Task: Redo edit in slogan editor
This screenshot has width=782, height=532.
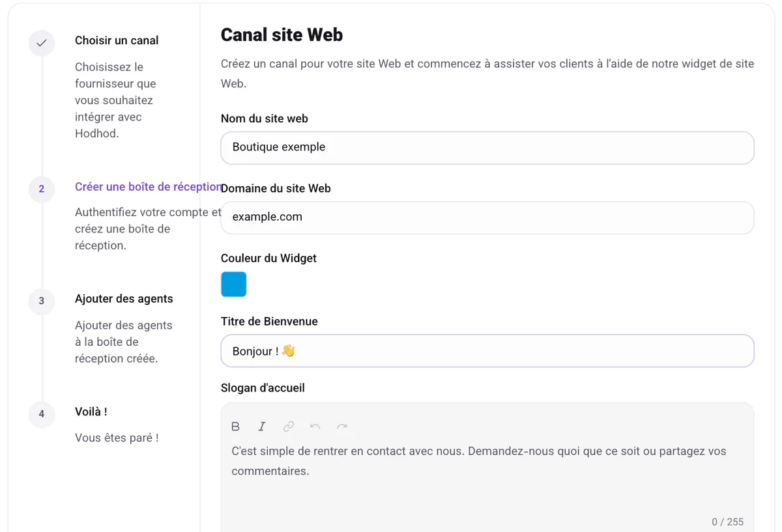Action: (342, 427)
